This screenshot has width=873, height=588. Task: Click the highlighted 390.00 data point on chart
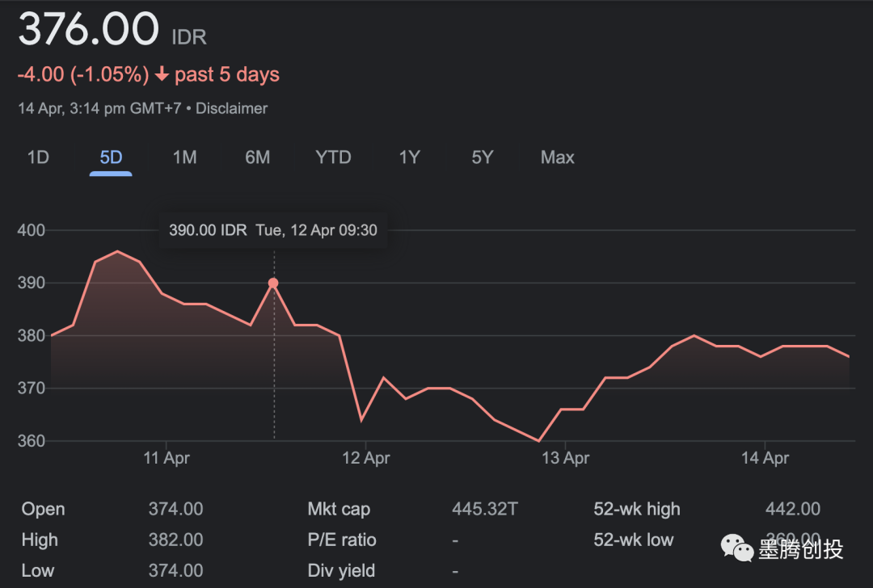pyautogui.click(x=273, y=283)
